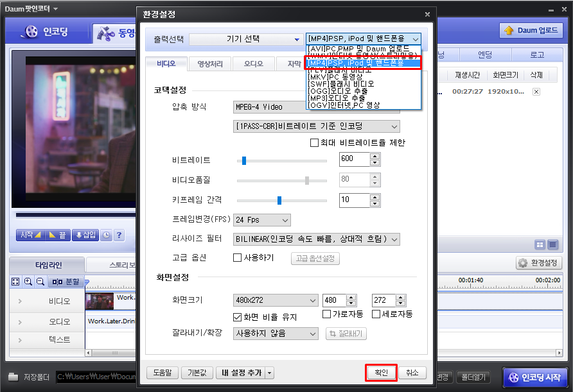Click the 비트레이트 600 input field
The height and width of the screenshot is (392, 573).
click(x=355, y=159)
